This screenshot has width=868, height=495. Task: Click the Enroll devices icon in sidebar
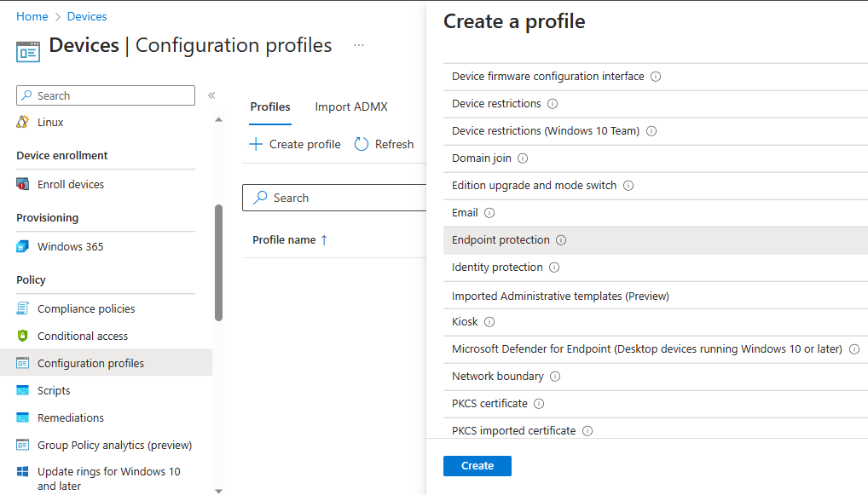(23, 185)
